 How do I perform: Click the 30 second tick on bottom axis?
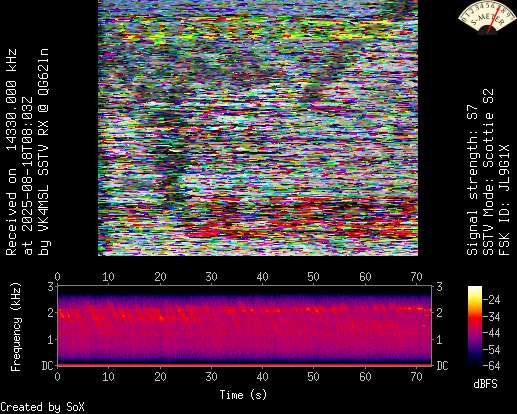point(211,377)
